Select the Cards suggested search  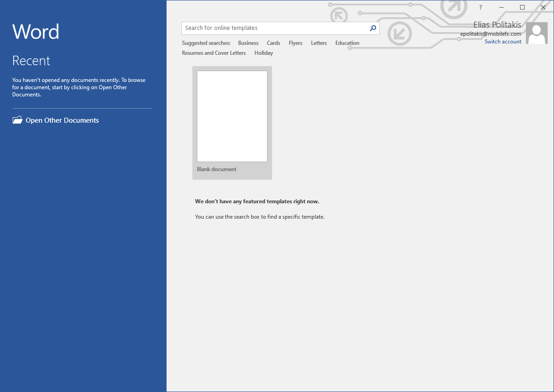(x=273, y=43)
